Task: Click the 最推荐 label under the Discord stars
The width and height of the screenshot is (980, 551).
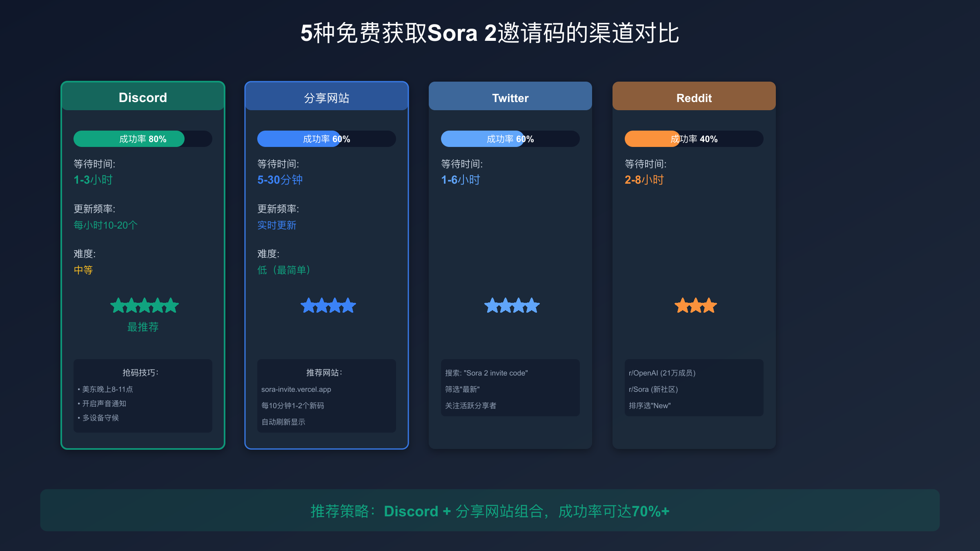Action: click(x=143, y=327)
